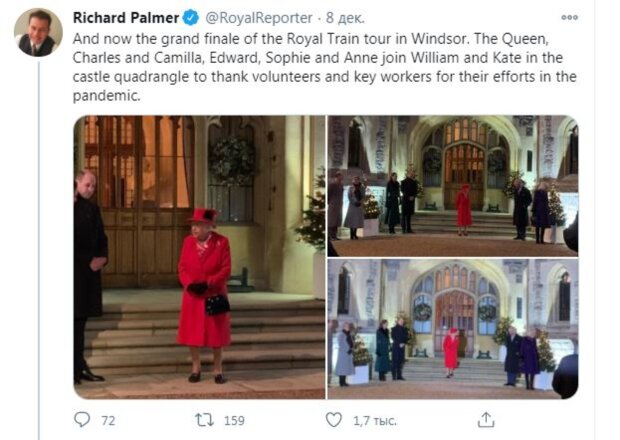
Task: Click the 72 replies count
Action: click(x=108, y=420)
